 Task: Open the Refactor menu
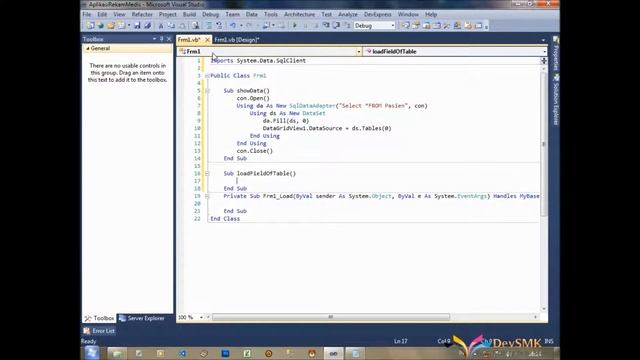pyautogui.click(x=142, y=14)
